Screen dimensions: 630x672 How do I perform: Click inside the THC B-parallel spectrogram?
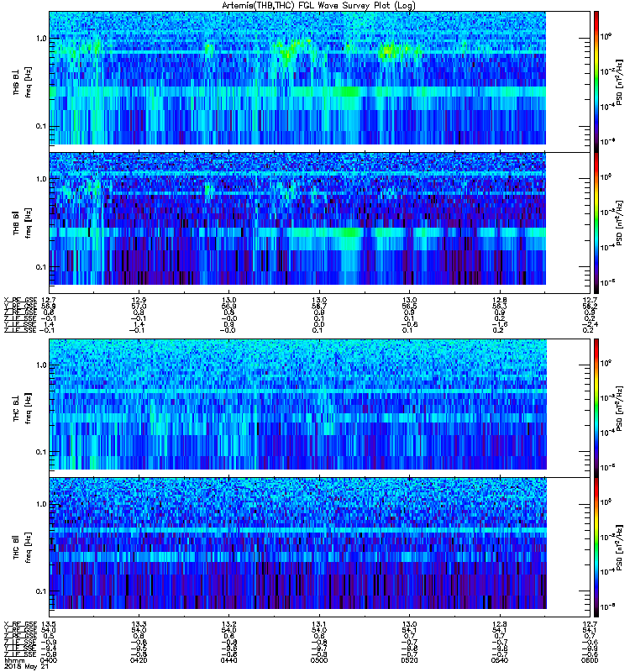tap(297, 543)
